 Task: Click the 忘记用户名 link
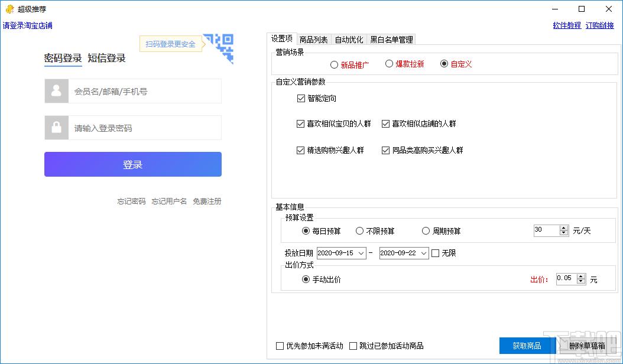(169, 201)
